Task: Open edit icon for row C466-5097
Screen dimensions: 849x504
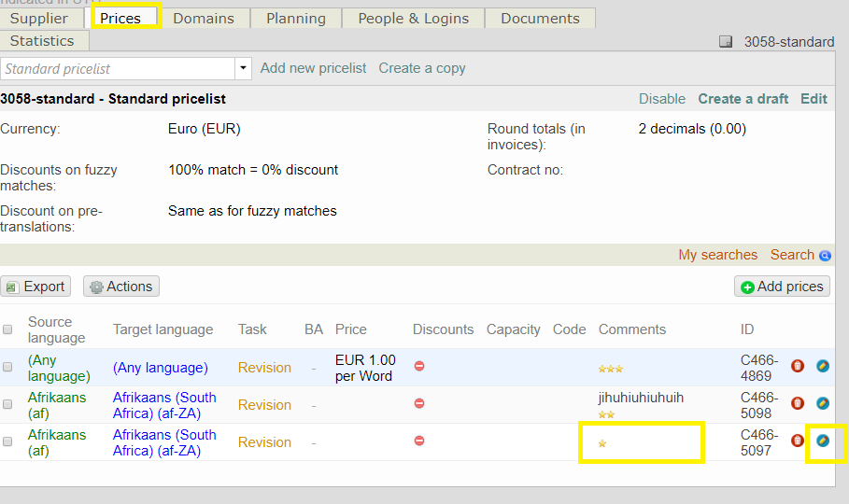Action: coord(823,441)
